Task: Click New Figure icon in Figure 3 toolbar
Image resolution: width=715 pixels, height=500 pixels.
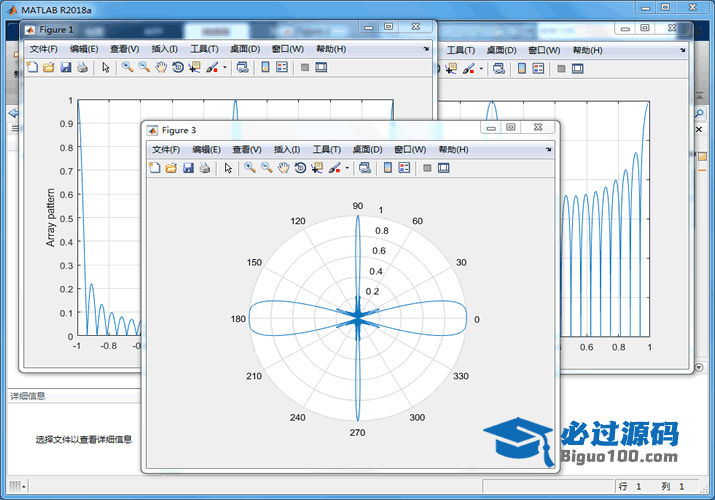Action: (154, 168)
